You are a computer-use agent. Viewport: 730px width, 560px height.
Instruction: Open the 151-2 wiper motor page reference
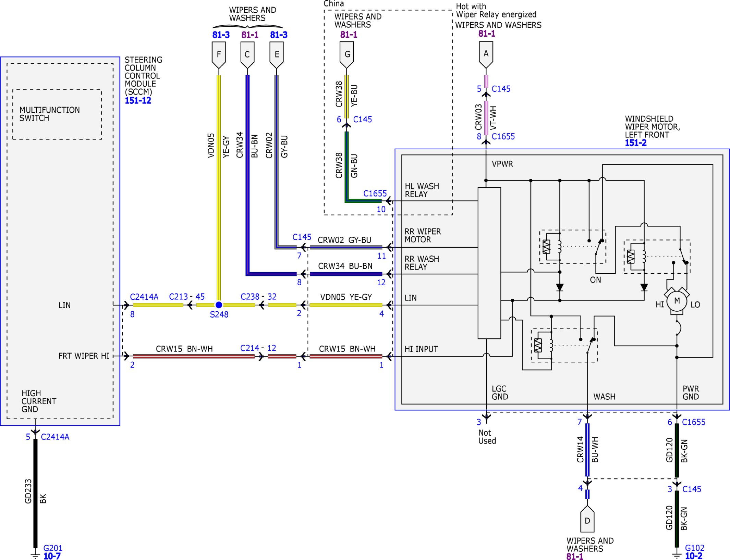(x=636, y=143)
